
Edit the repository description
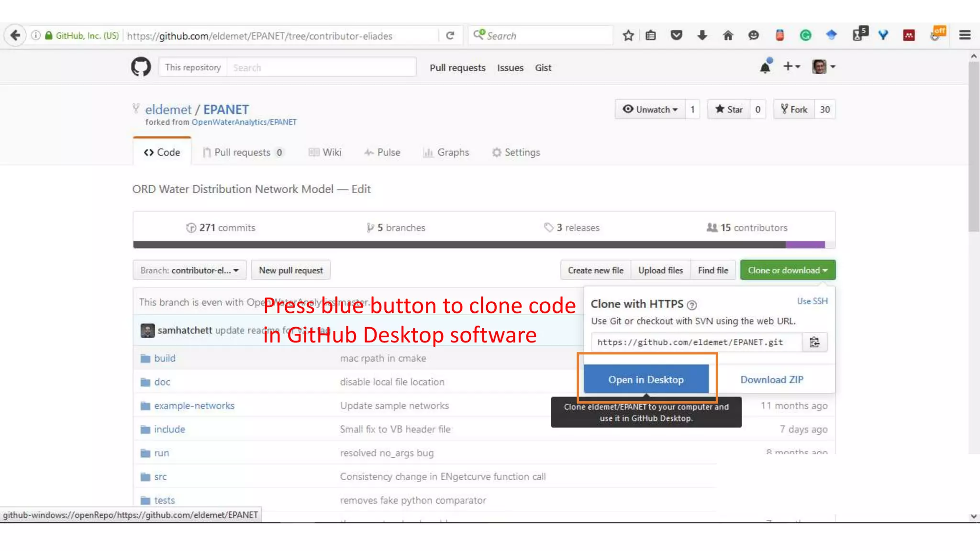[361, 189]
